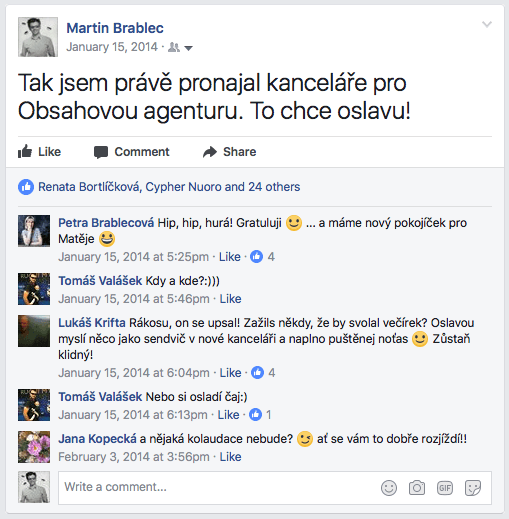Attach a photo using the camera icon

[x=417, y=488]
